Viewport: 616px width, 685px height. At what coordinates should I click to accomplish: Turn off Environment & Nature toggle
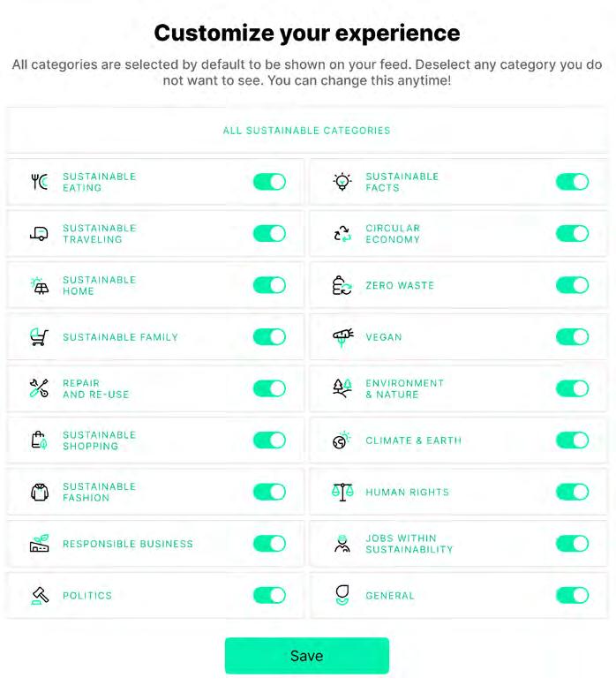click(x=572, y=388)
